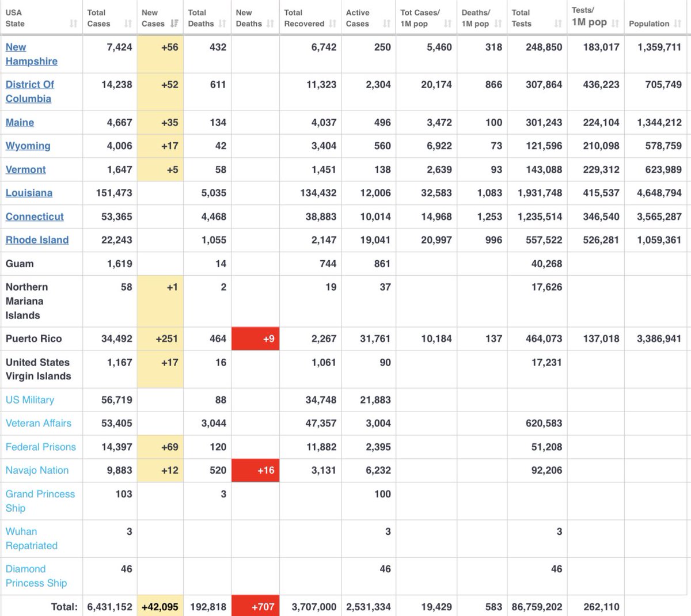Select grand total cases 6,431,152
The height and width of the screenshot is (616, 691).
pos(109,607)
